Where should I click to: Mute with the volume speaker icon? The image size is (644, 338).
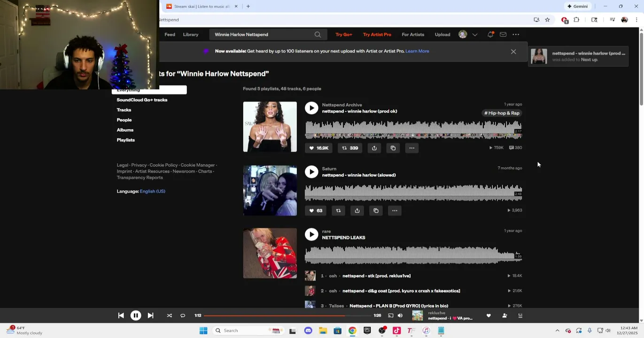pyautogui.click(x=400, y=316)
